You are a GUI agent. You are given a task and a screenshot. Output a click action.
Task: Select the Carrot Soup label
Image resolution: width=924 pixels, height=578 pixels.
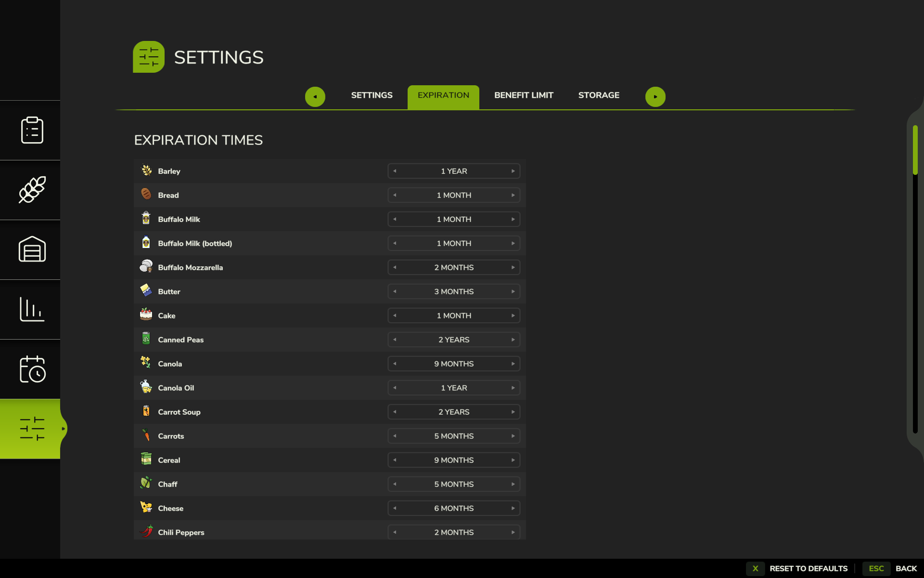click(179, 412)
